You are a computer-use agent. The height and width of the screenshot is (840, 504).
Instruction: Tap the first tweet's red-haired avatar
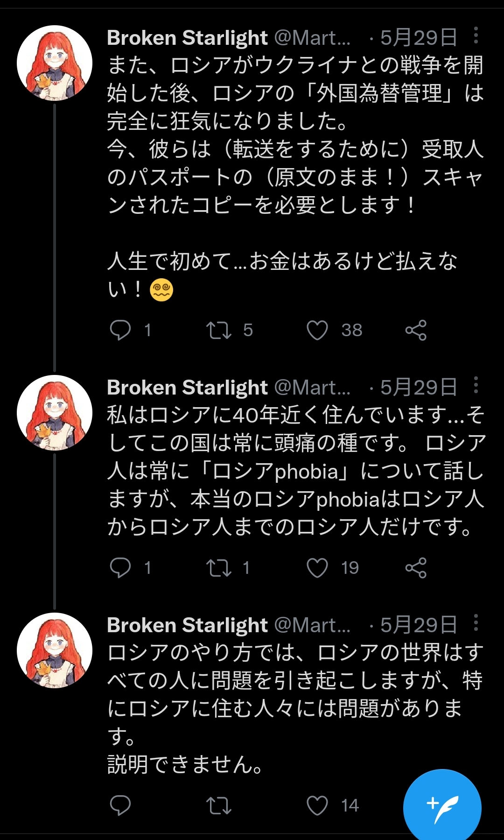(55, 63)
